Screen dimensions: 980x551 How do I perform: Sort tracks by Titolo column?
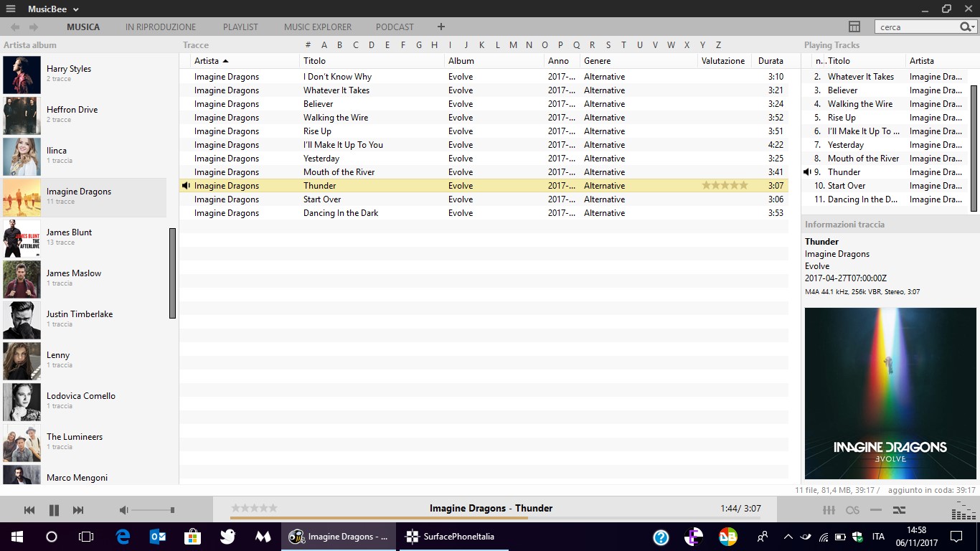click(372, 61)
